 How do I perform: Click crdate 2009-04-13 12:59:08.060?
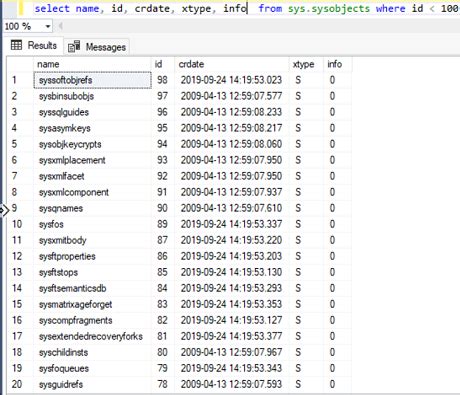click(232, 144)
